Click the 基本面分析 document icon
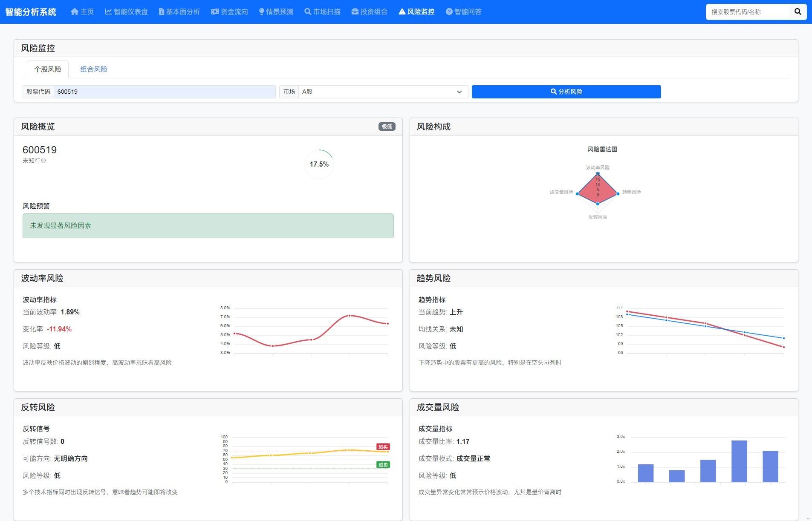The width and height of the screenshot is (812, 521). [x=162, y=12]
